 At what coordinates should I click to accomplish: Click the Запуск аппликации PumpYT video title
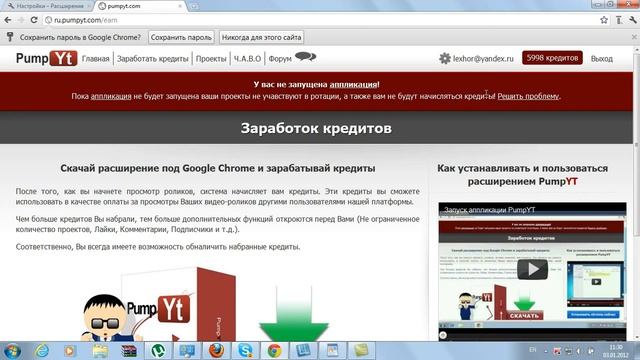(x=489, y=210)
